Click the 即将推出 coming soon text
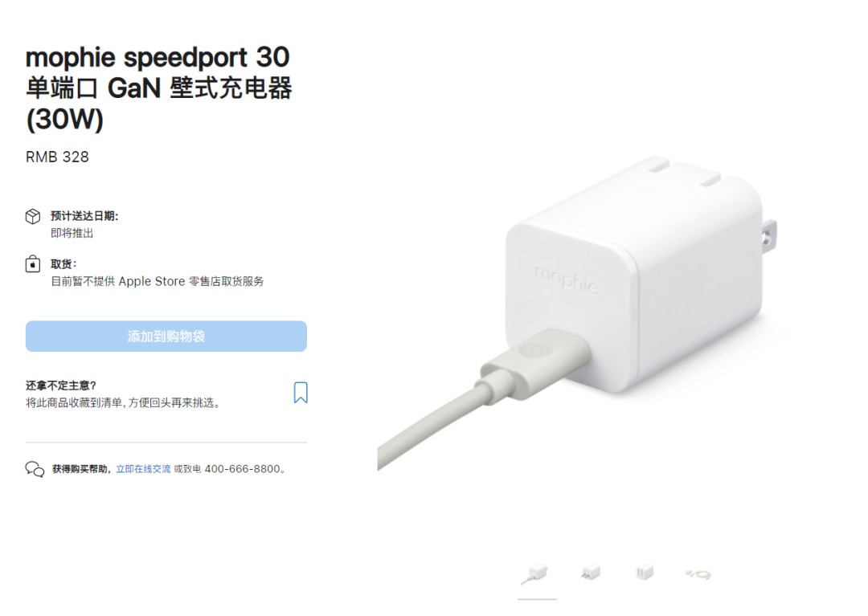Image resolution: width=868 pixels, height=616 pixels. click(x=72, y=233)
